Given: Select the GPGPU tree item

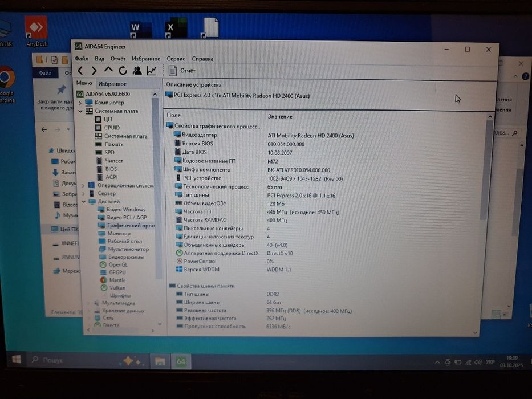Looking at the screenshot, I should coord(113,272).
